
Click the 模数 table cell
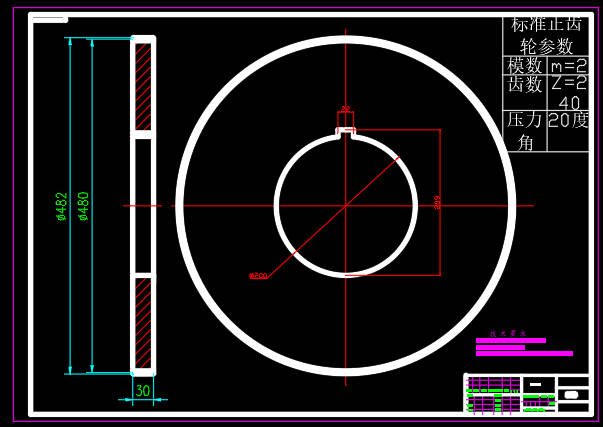click(525, 65)
